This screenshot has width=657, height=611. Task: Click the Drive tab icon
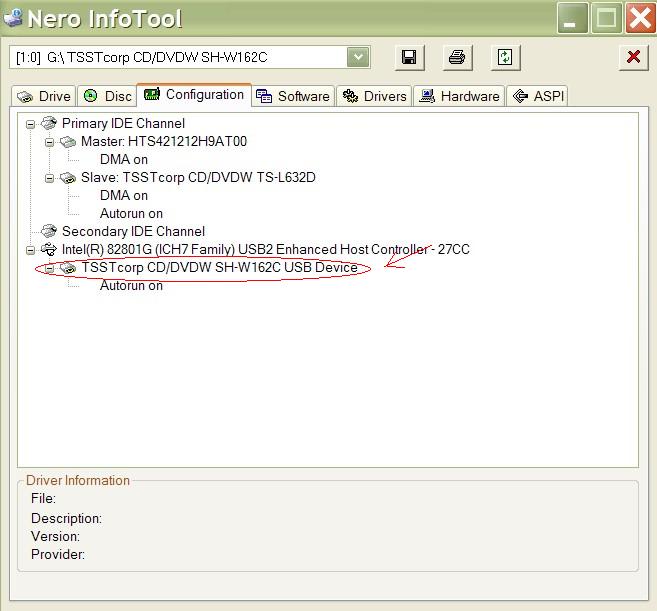[25, 97]
